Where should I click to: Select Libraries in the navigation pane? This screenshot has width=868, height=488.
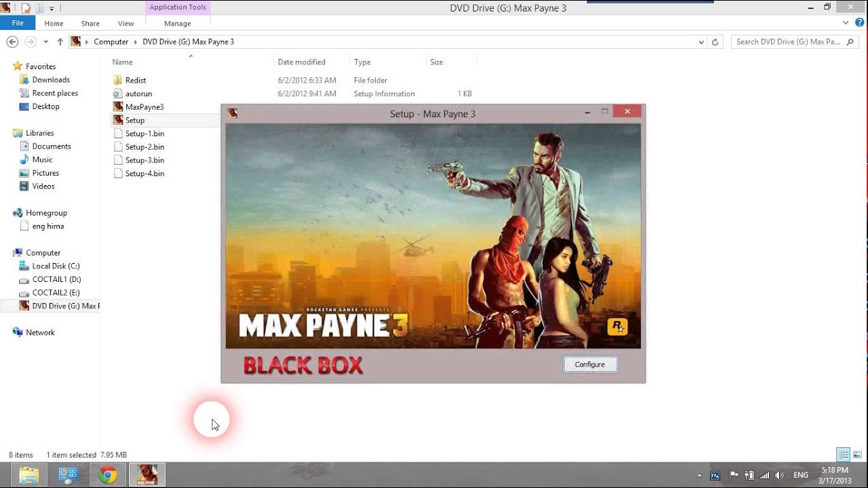[39, 133]
